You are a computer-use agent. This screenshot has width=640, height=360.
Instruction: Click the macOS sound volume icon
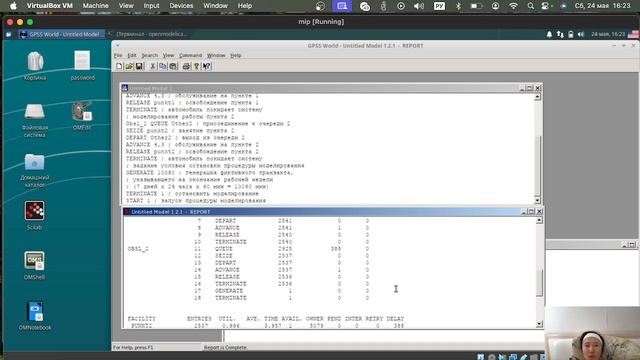(419, 6)
